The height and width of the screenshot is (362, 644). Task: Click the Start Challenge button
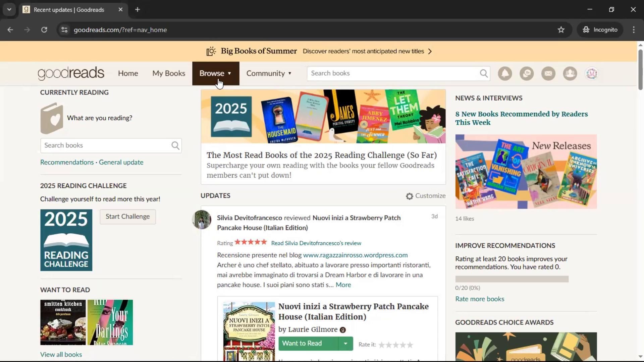127,217
